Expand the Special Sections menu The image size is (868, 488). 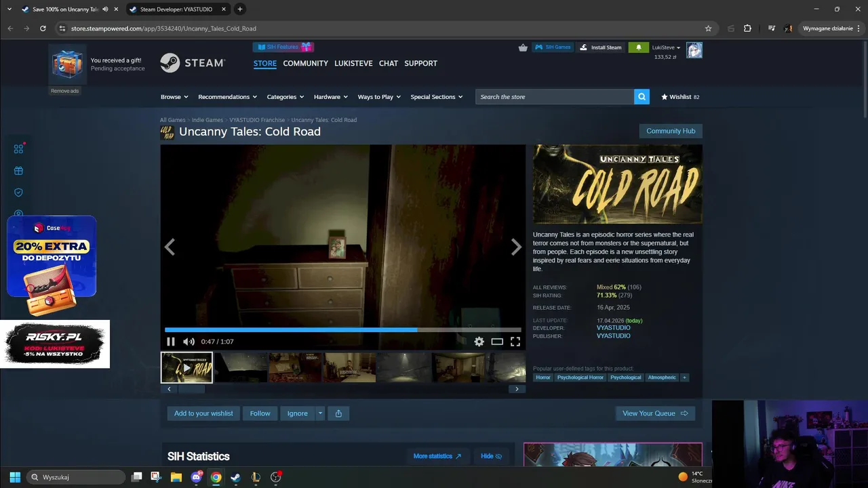point(436,97)
